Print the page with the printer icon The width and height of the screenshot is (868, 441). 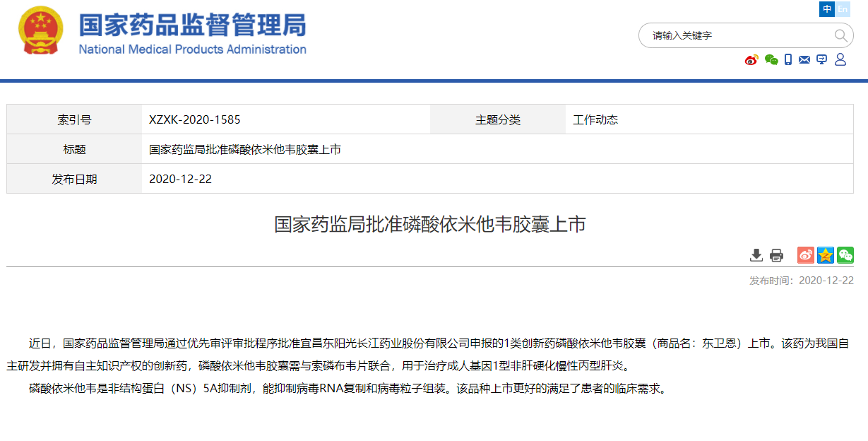pos(776,255)
